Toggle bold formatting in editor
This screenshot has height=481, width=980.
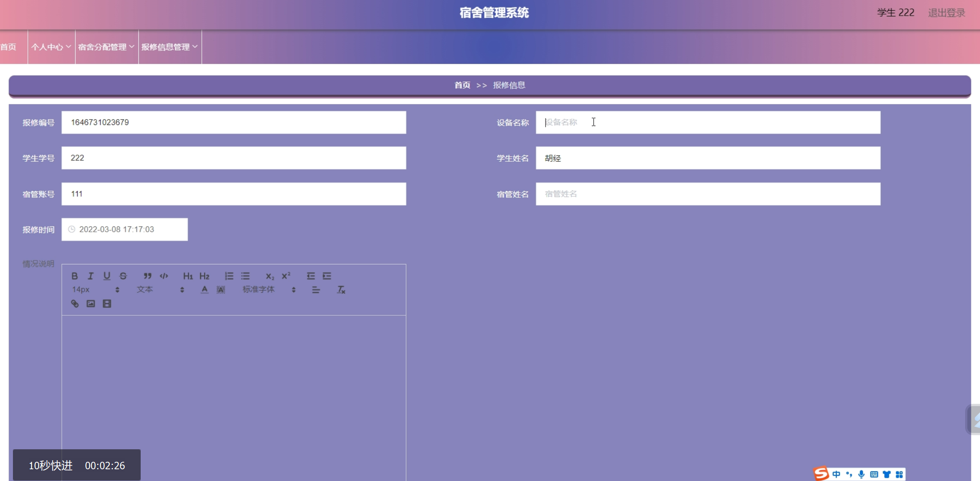tap(74, 276)
